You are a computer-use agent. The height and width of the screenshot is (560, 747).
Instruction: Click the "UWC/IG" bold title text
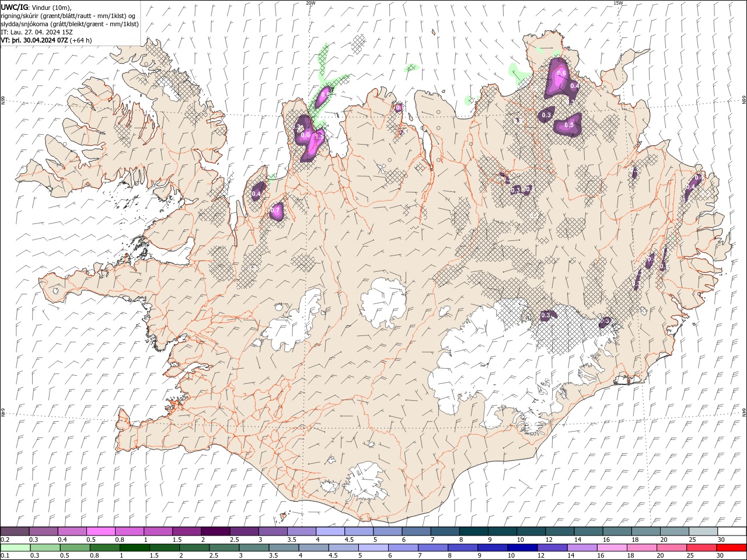tap(15, 7)
